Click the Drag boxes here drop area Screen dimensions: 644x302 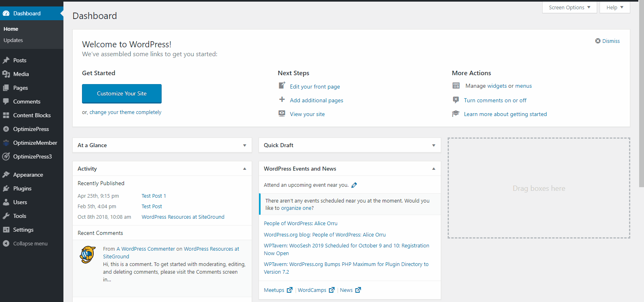pyautogui.click(x=539, y=188)
